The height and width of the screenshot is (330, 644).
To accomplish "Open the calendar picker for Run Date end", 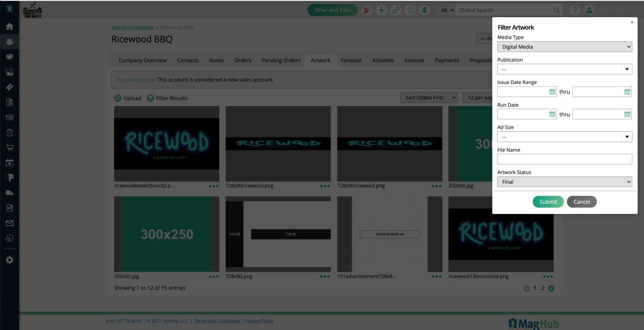I will click(627, 114).
